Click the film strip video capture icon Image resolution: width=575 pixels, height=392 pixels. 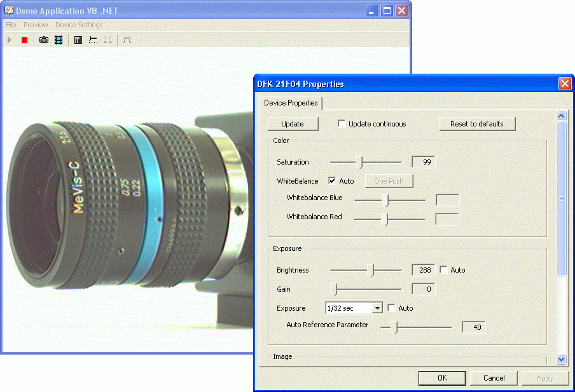pos(59,40)
